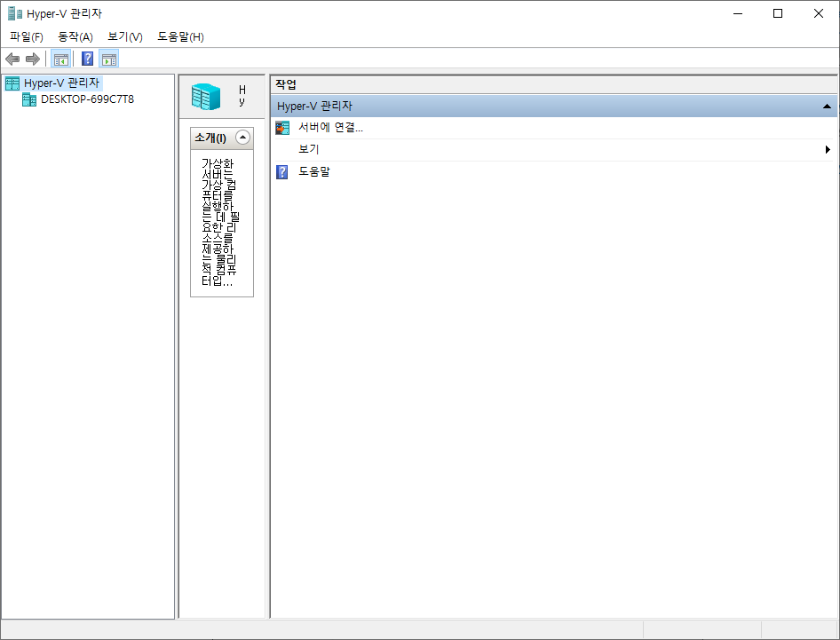840x640 pixels.
Task: Click the introduction text starting 가상화 서버는
Action: click(x=219, y=222)
